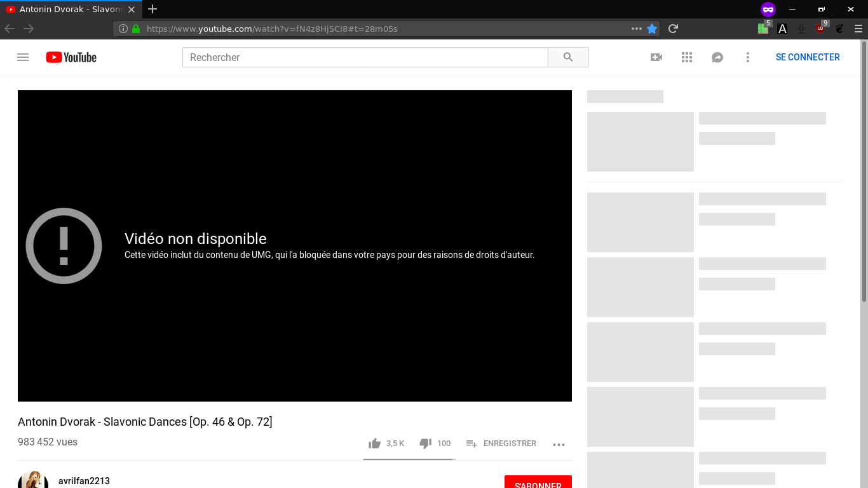Open the Firefox hamburger menu
The width and height of the screenshot is (868, 488).
coord(858,29)
